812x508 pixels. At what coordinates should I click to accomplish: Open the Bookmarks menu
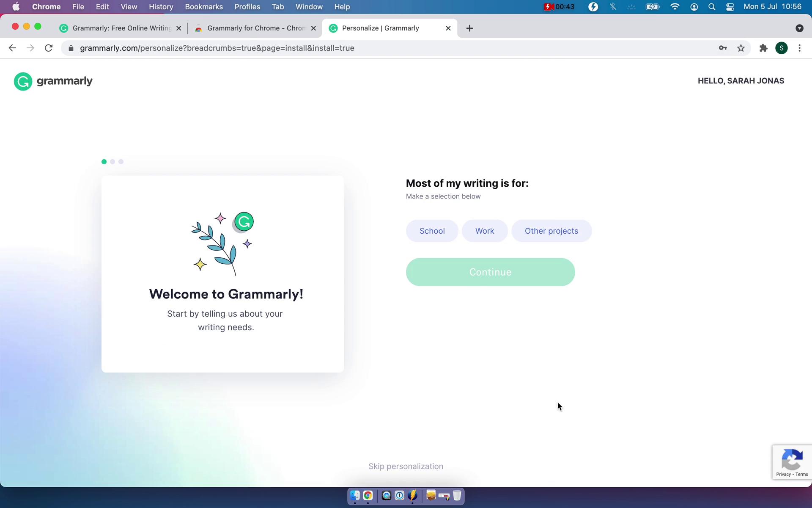point(204,7)
